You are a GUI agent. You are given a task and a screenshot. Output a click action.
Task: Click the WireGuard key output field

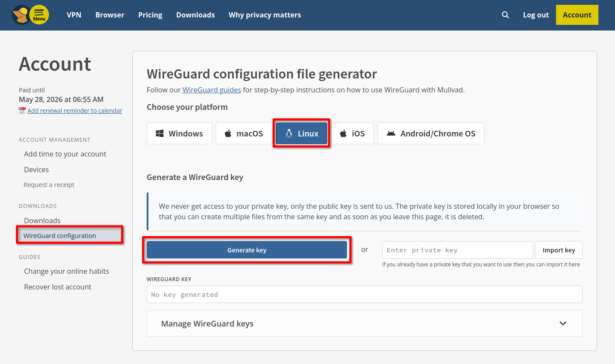[x=364, y=294]
